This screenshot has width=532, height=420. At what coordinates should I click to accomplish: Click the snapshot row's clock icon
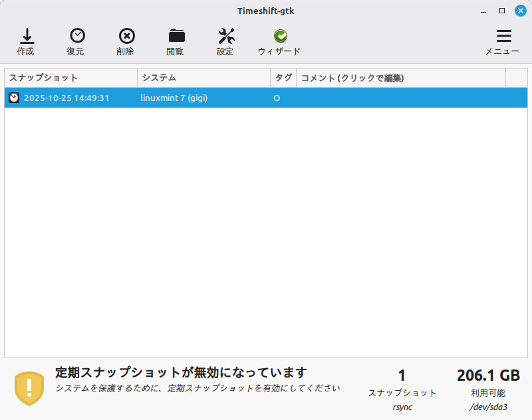[14, 98]
